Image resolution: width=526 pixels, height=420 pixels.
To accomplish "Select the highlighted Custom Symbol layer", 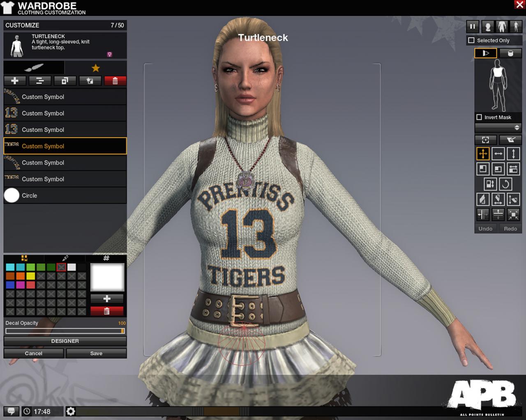I will pyautogui.click(x=65, y=146).
